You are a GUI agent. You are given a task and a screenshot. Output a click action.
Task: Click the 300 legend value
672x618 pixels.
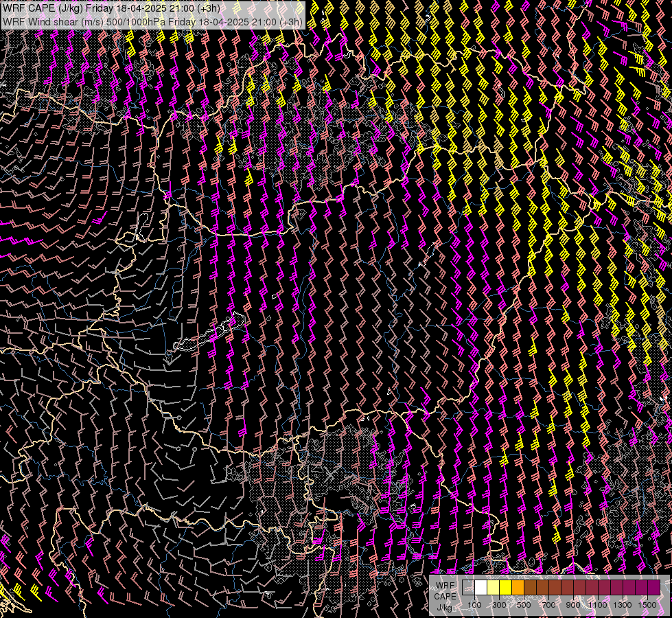499,605
